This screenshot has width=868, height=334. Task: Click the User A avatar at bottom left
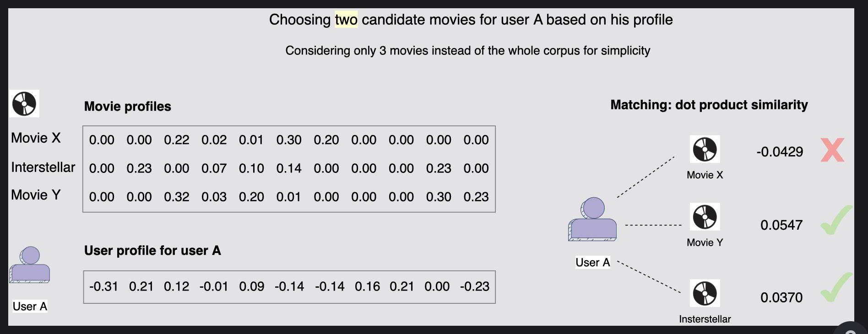(x=30, y=265)
